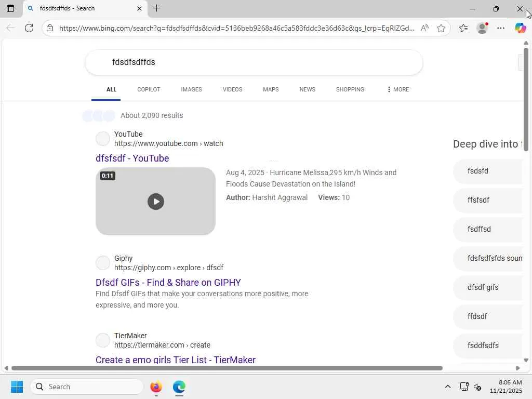Viewport: 532px width, 399px height.
Task: Open the Windows Start menu
Action: coord(17,387)
